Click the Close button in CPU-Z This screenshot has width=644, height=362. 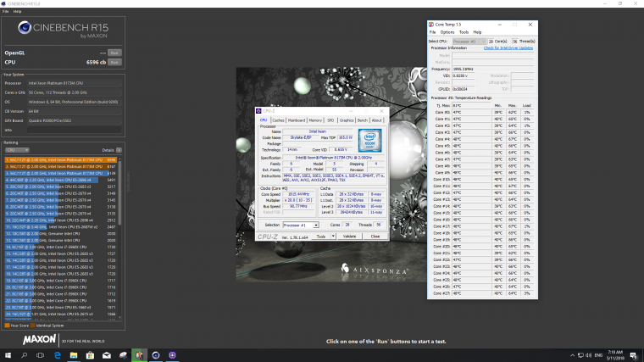coord(375,237)
